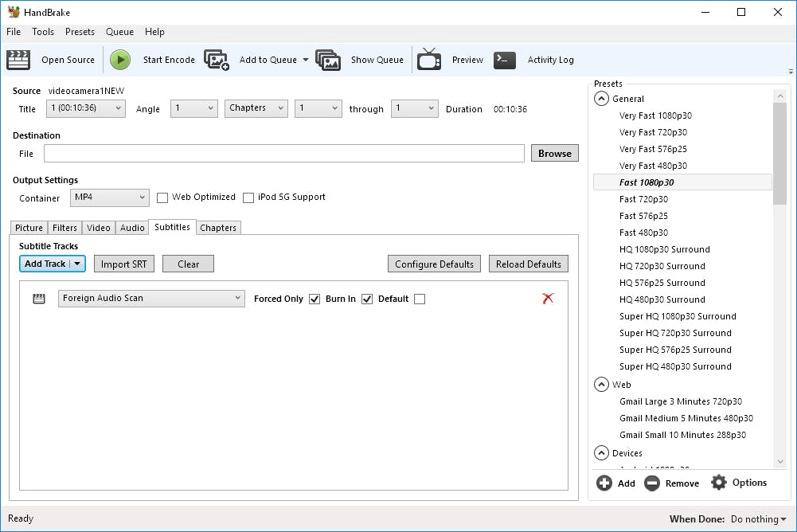Check the Default subtitle checkbox
Image resolution: width=797 pixels, height=532 pixels.
(420, 299)
